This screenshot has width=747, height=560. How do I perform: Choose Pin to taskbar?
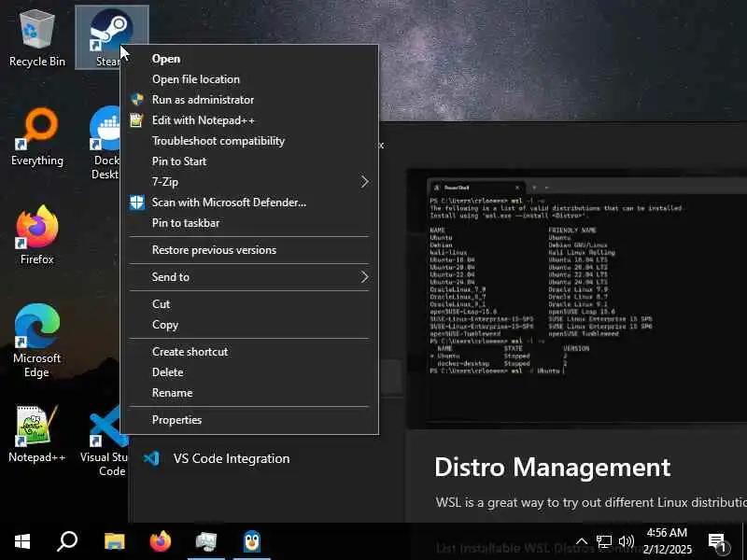coord(249,223)
